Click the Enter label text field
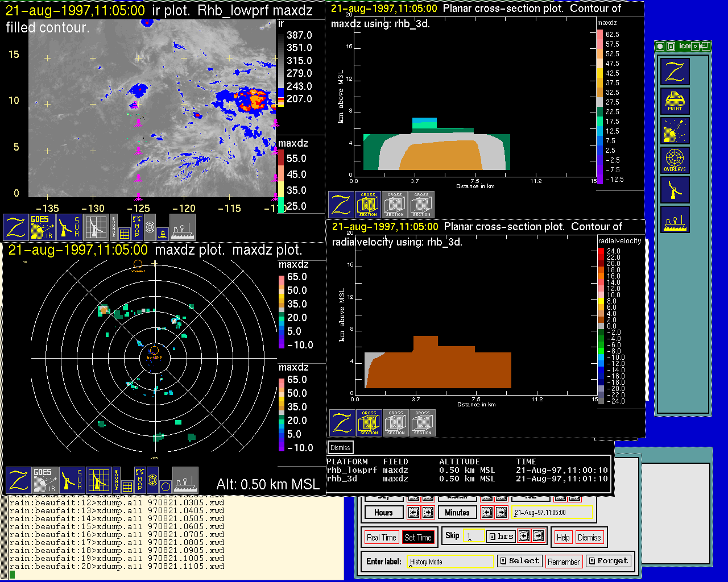 coord(450,562)
